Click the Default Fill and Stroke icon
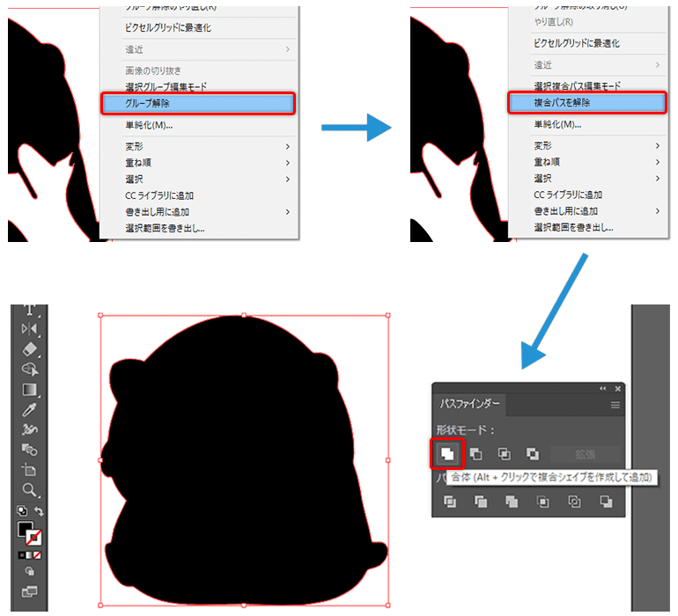The width and height of the screenshot is (678, 616). [22, 510]
